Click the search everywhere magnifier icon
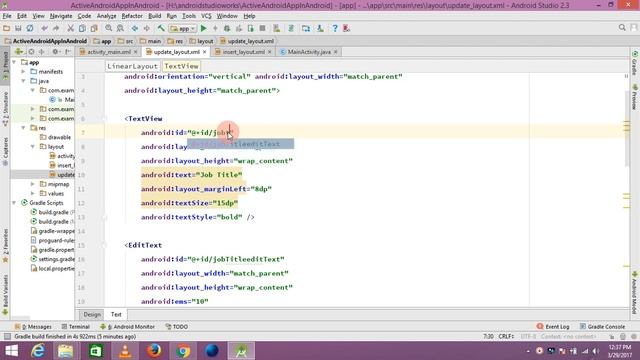The width and height of the screenshot is (640, 360). 622,27
